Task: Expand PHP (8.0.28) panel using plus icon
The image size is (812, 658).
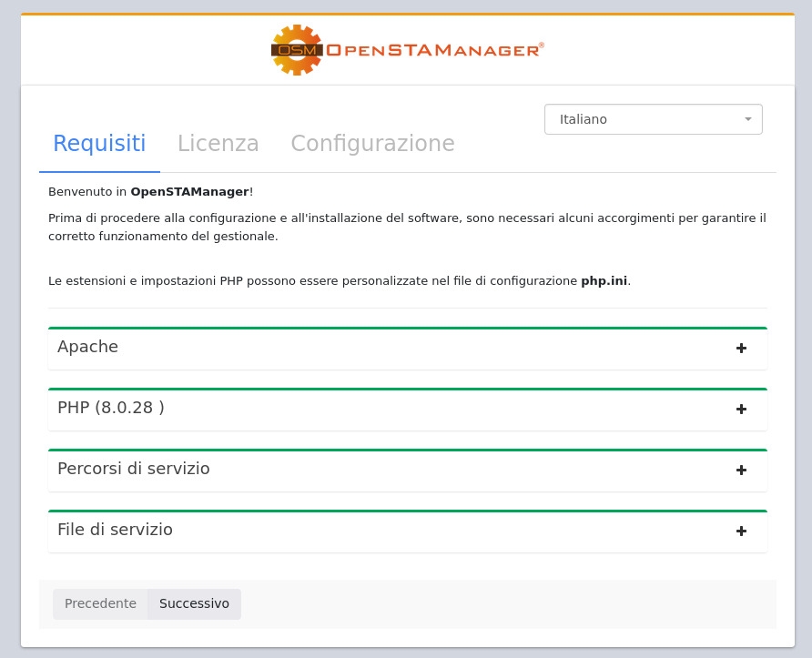Action: coord(741,410)
